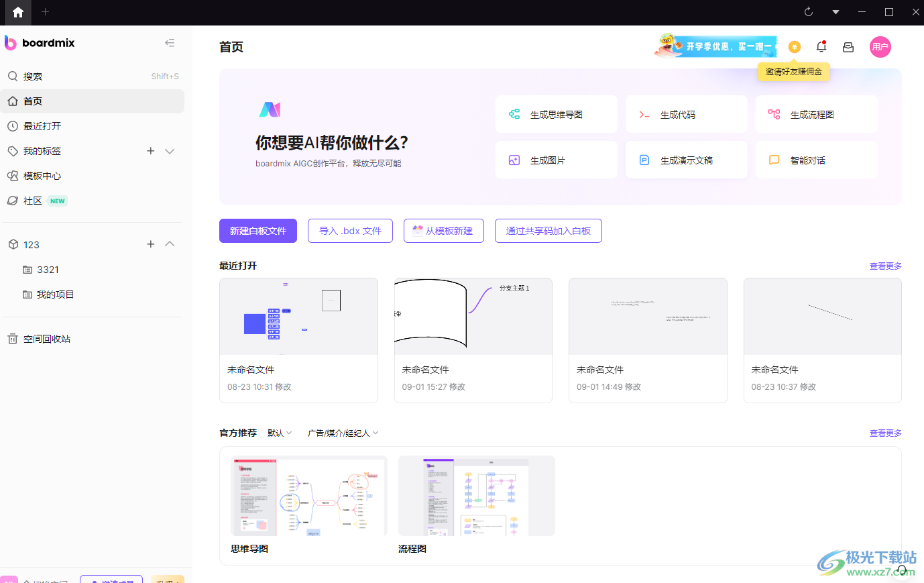Open the 思维导图 template thumbnail
Image resolution: width=924 pixels, height=583 pixels.
point(309,496)
